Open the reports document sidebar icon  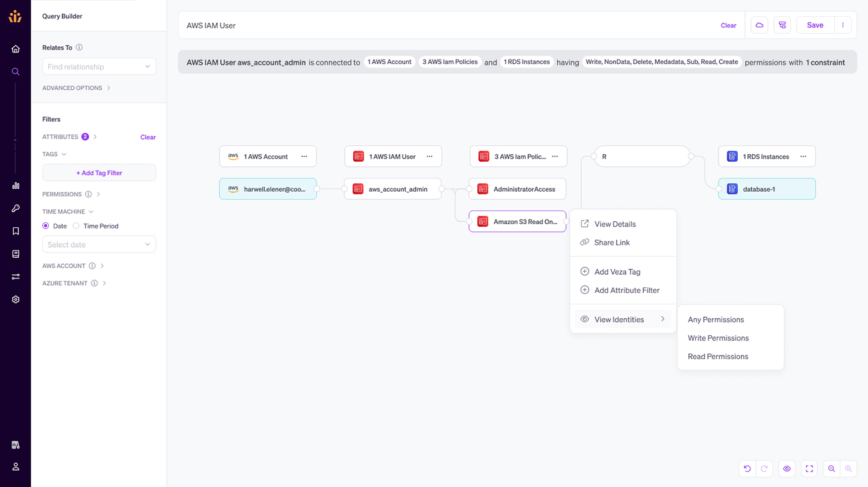16,254
